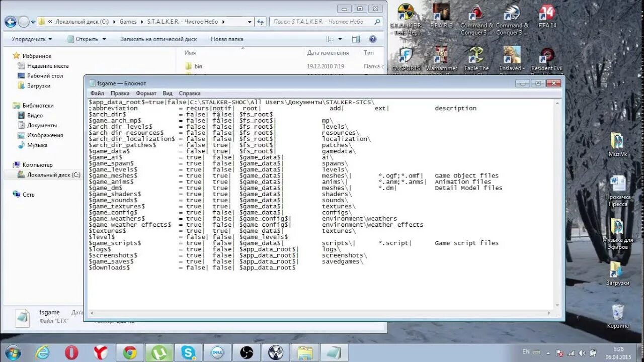Open recent pages dropdown next to forward arrow
The height and width of the screenshot is (362, 644).
pyautogui.click(x=33, y=22)
